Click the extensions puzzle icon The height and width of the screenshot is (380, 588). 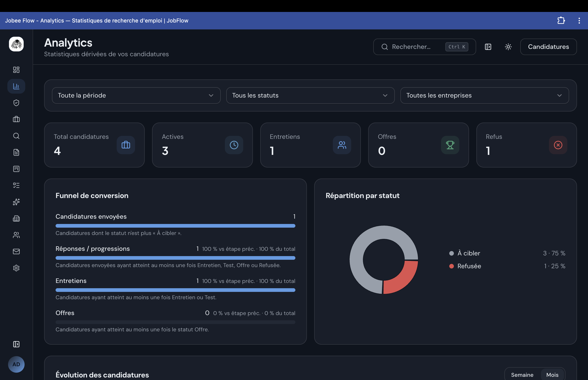click(x=561, y=20)
